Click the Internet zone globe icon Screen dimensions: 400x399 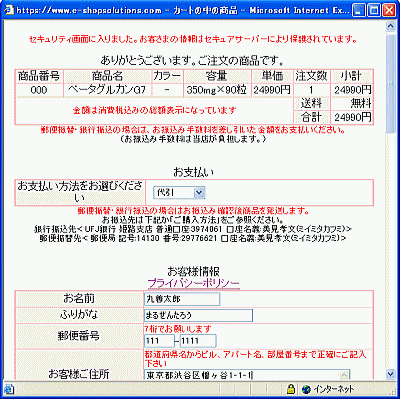pos(306,389)
